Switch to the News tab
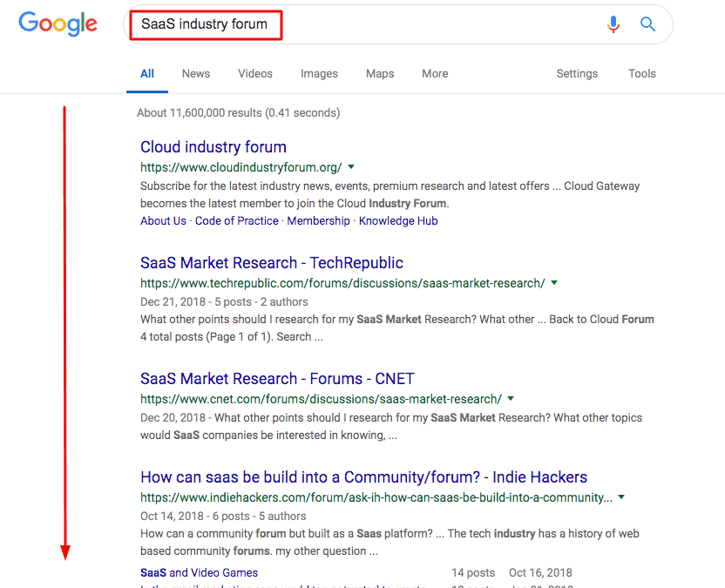 pyautogui.click(x=196, y=73)
